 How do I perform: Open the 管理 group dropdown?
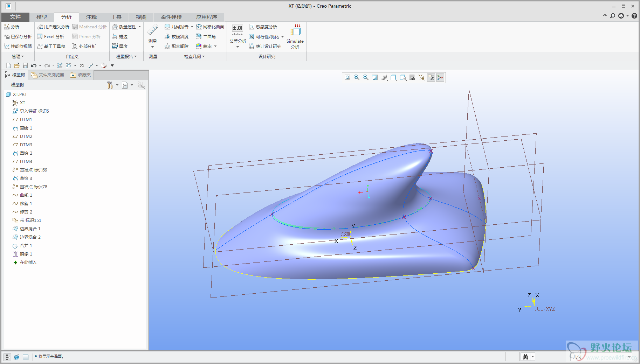tap(18, 56)
